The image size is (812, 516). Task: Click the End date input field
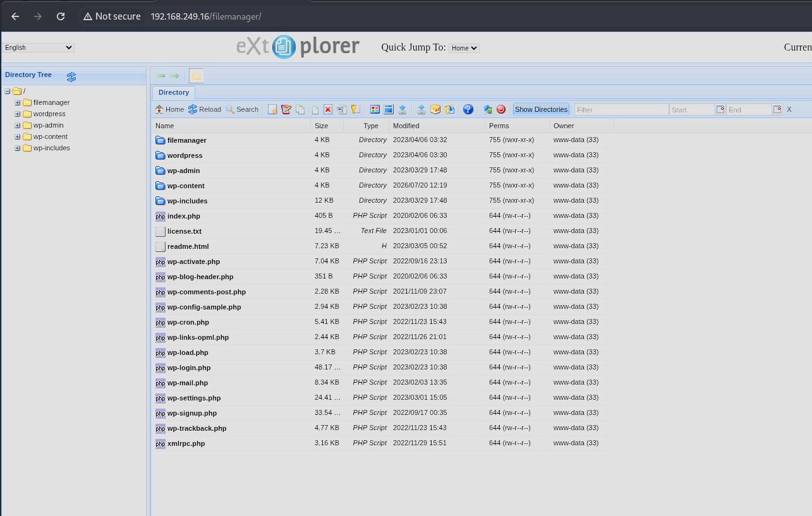pyautogui.click(x=749, y=109)
